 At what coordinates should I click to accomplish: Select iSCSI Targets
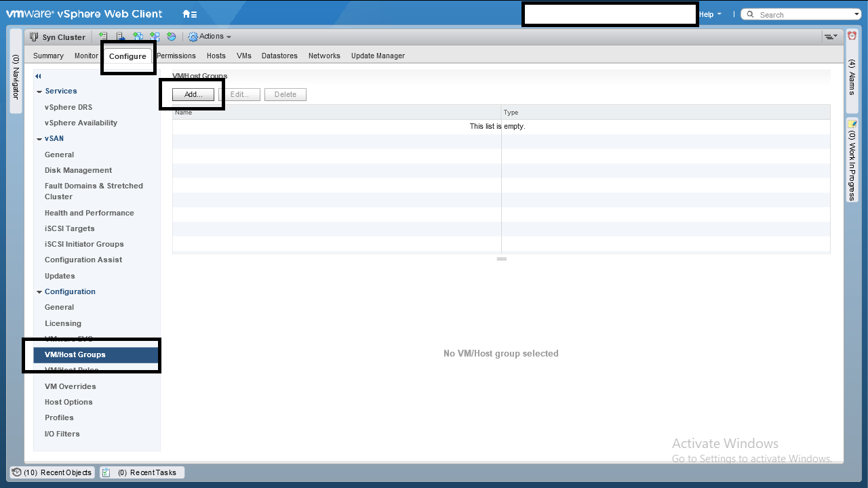click(69, 228)
